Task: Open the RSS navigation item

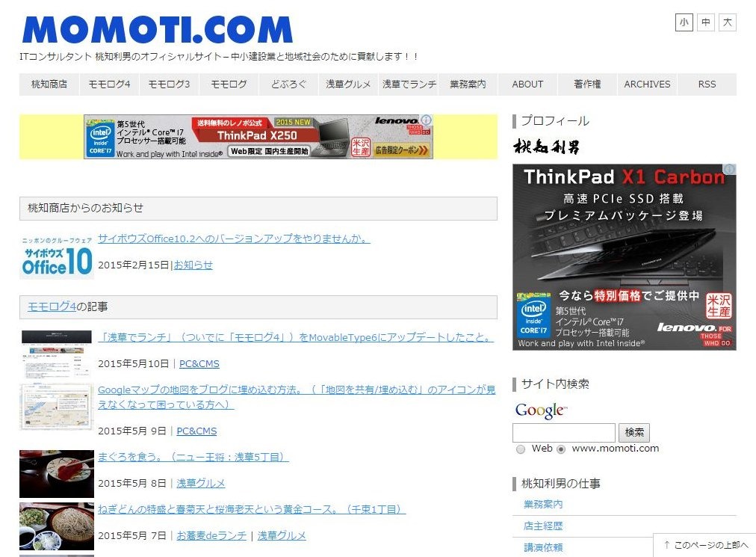Action: tap(707, 84)
